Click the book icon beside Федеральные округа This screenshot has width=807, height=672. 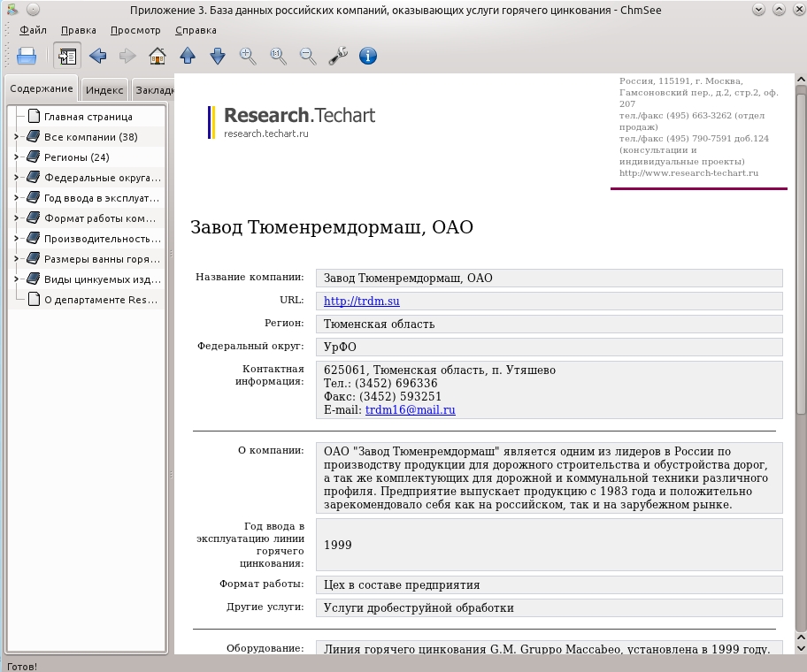(x=34, y=177)
